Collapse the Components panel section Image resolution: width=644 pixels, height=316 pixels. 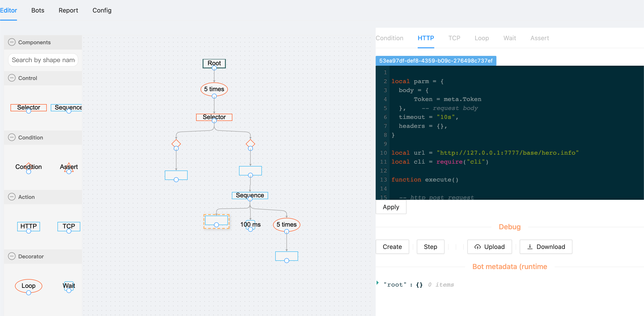[12, 42]
